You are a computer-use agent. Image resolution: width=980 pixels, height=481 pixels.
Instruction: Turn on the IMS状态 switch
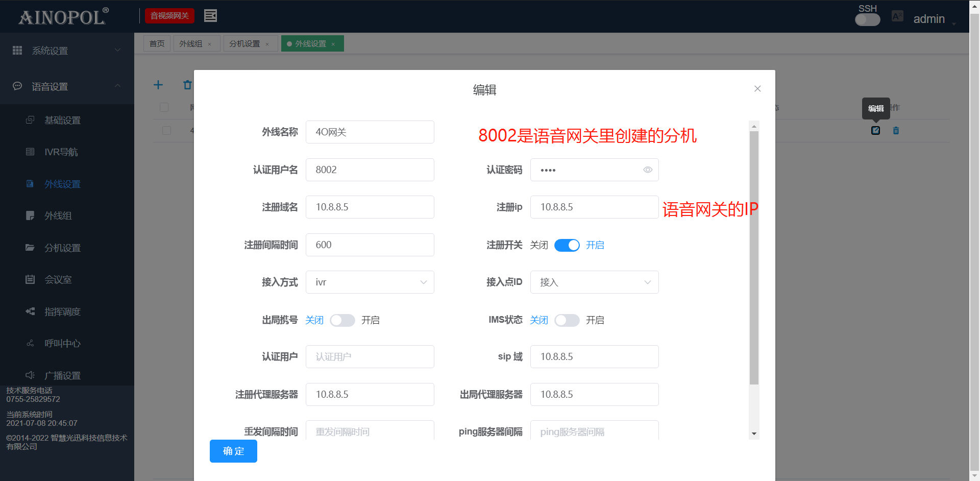click(567, 320)
